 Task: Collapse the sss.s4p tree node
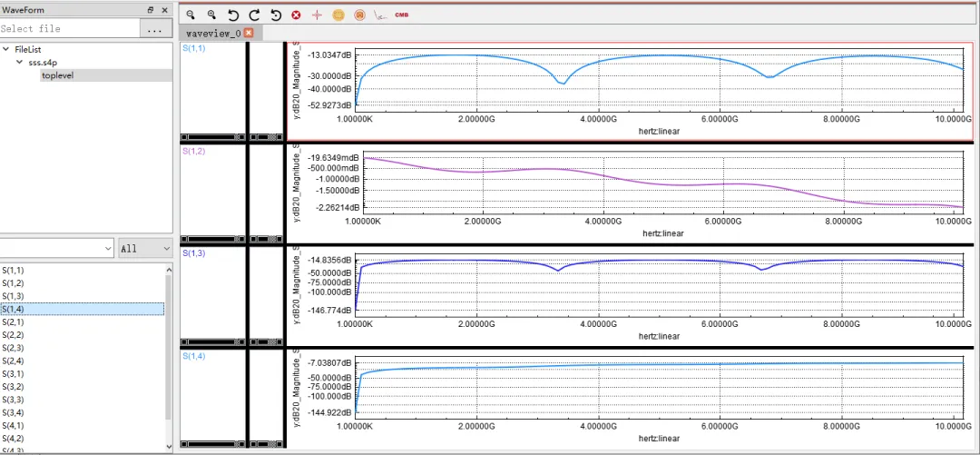point(19,63)
